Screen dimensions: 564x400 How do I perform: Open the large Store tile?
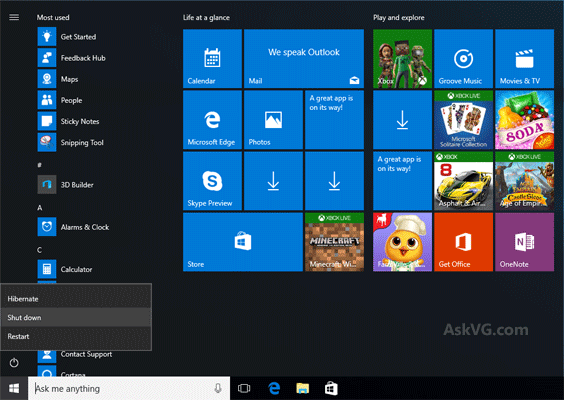tap(243, 242)
